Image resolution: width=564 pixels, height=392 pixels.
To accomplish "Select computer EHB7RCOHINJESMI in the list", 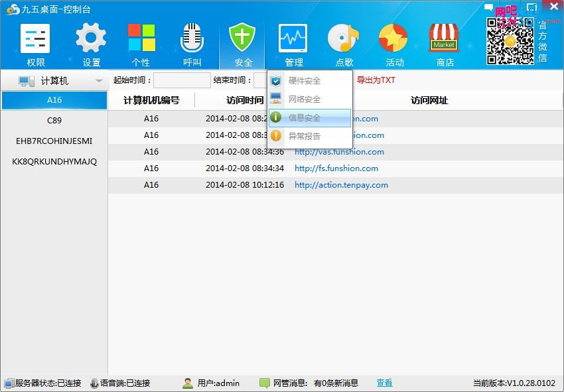I will tap(54, 141).
